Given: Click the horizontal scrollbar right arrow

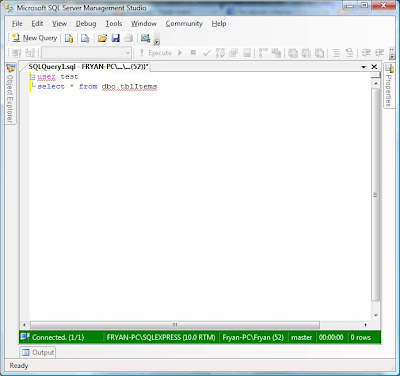Looking at the screenshot, I should click(366, 325).
